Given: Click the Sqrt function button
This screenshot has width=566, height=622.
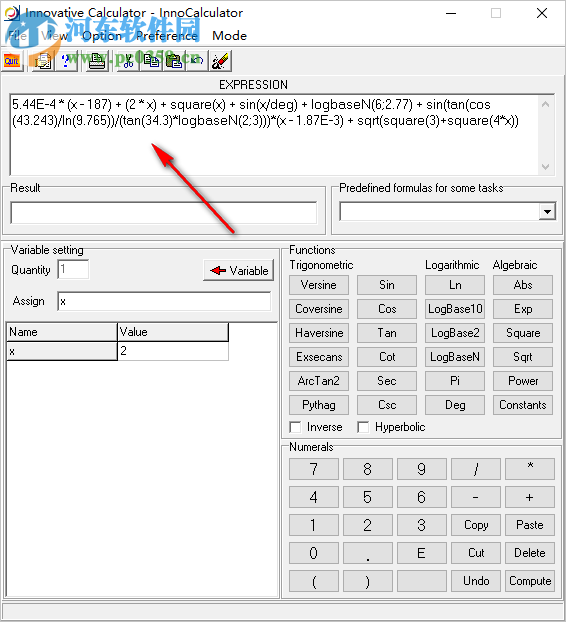Looking at the screenshot, I should [523, 357].
